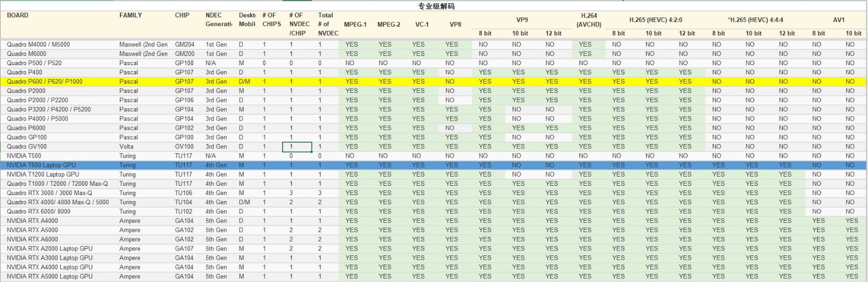Select the NVIDIA RTX A2000 Laptop GPU cell
The height and width of the screenshot is (282, 868).
(x=49, y=248)
